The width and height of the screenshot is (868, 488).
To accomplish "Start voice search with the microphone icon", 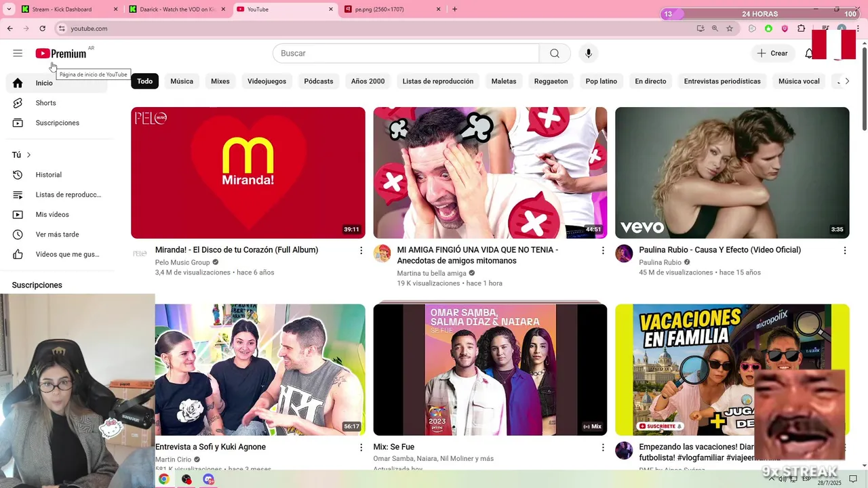I will tap(589, 54).
